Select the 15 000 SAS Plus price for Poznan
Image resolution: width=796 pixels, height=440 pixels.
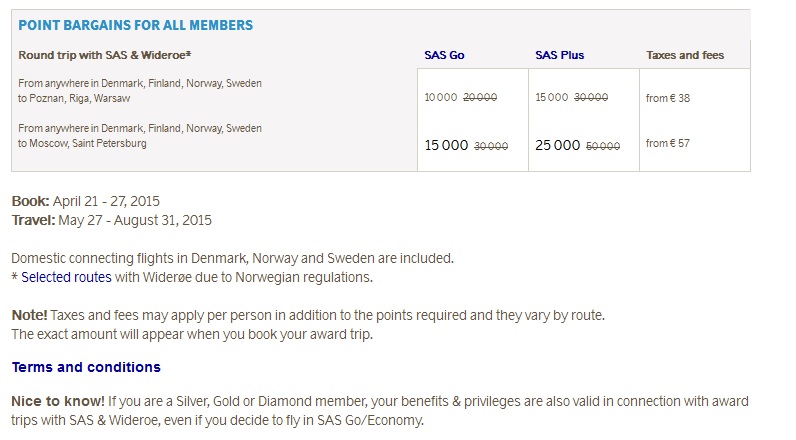pos(551,97)
